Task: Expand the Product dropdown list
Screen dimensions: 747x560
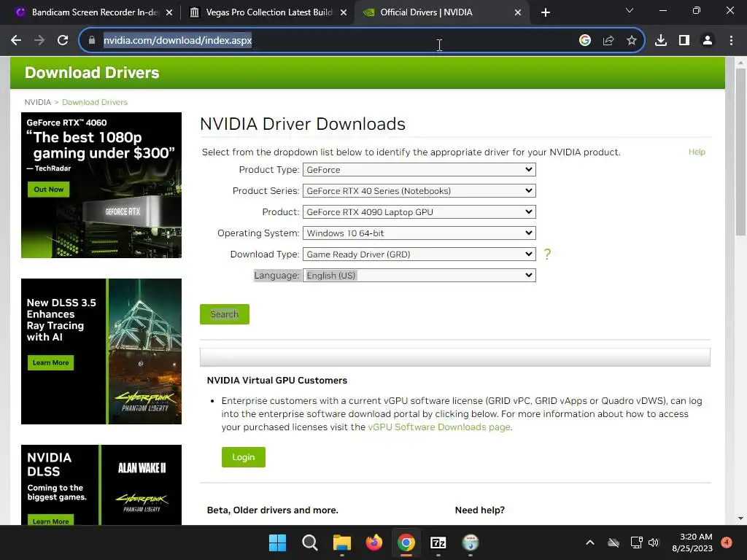Action: point(419,212)
